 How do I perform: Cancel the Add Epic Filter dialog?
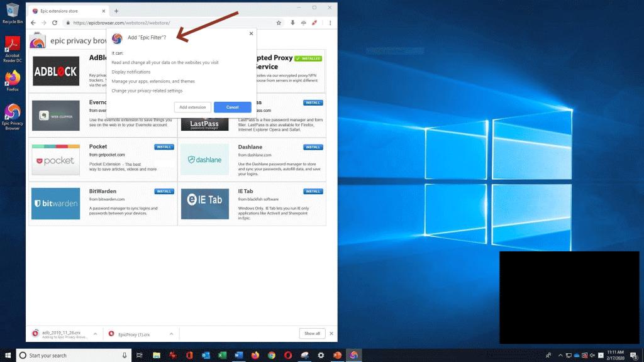coord(233,107)
